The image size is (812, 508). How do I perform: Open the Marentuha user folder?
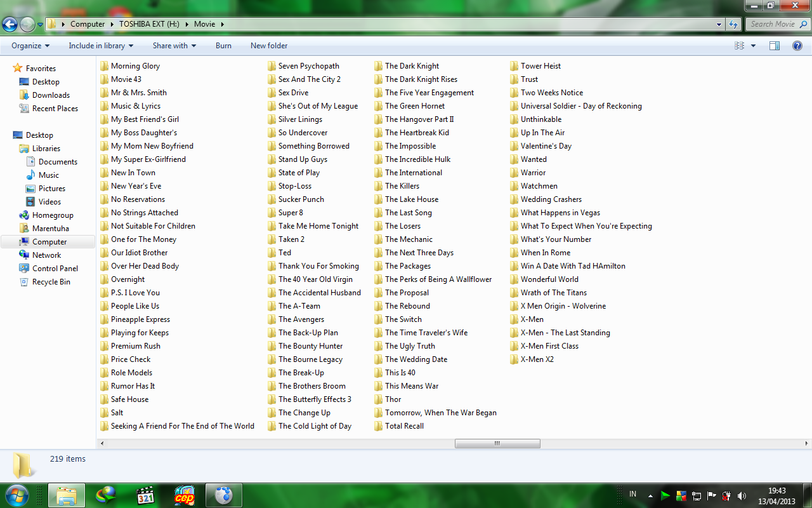tap(51, 229)
